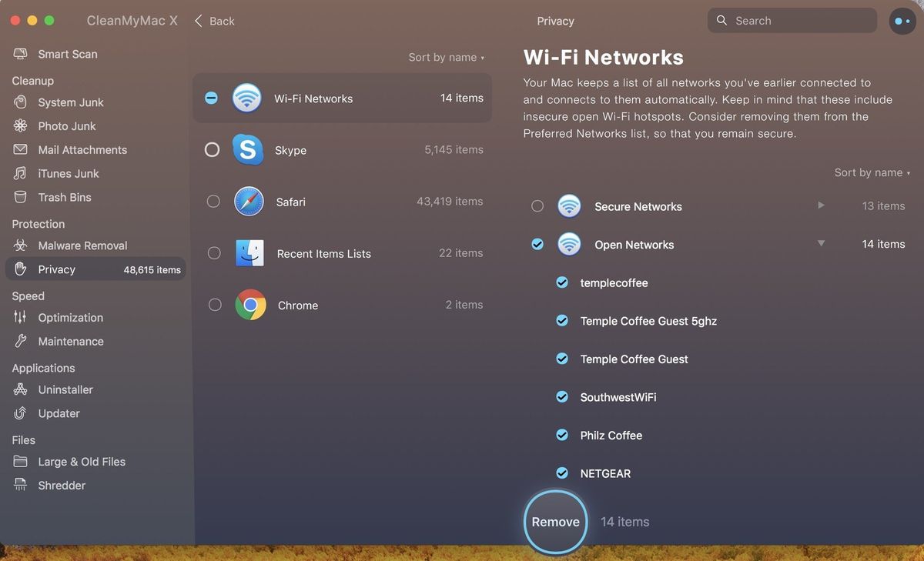Open Sort by name dropdown in details pane
The image size is (924, 561).
coord(872,173)
